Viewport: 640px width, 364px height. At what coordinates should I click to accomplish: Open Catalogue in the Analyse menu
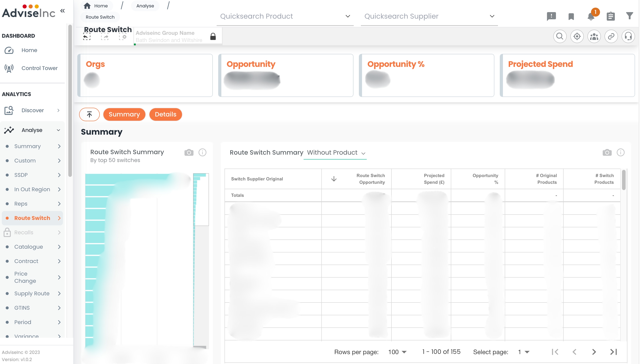(32, 247)
